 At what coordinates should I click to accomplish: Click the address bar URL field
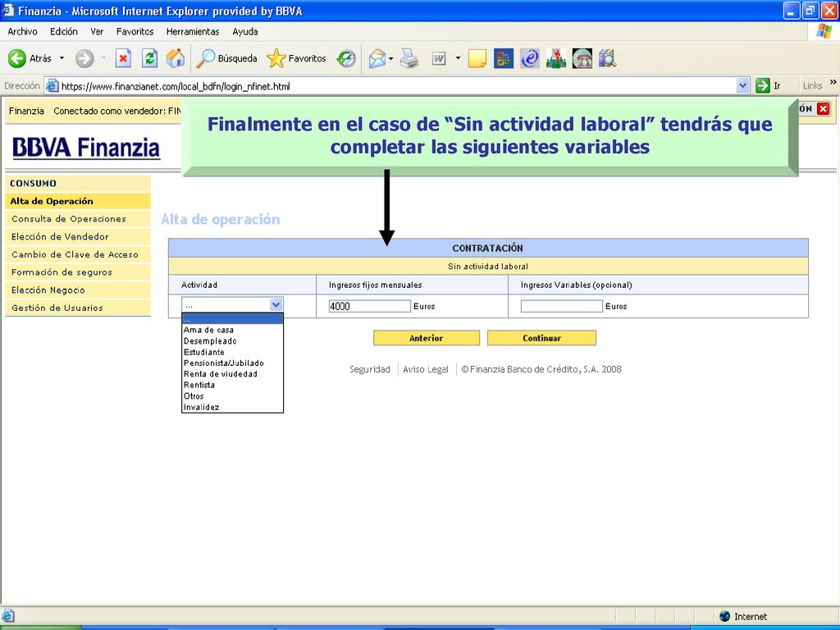pos(398,85)
